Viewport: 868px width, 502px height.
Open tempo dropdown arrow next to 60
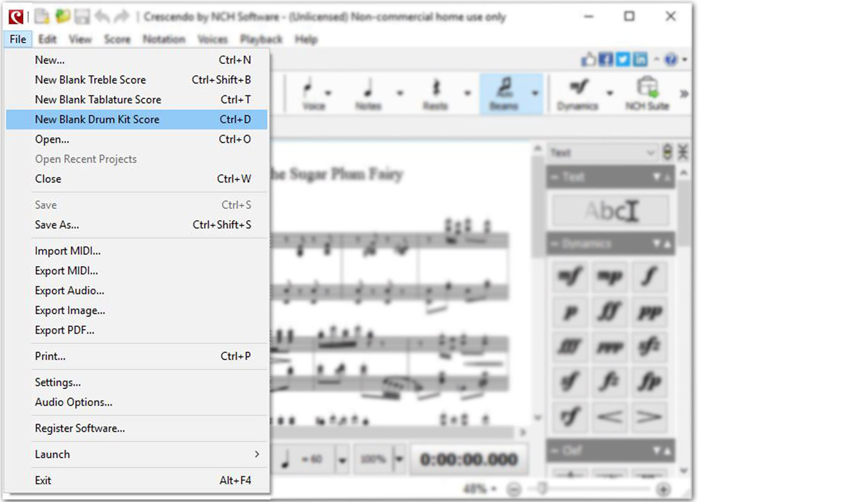[342, 460]
